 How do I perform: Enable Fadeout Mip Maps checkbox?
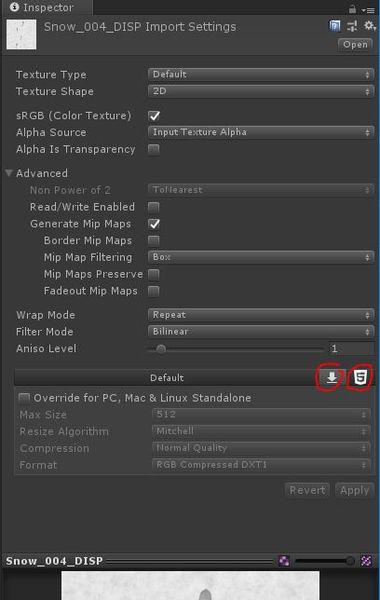[154, 291]
